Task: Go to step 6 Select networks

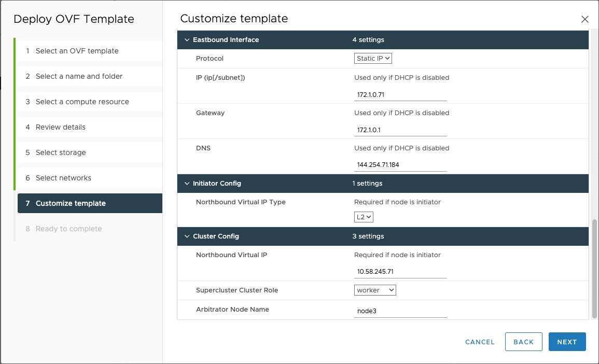Action: (x=90, y=178)
